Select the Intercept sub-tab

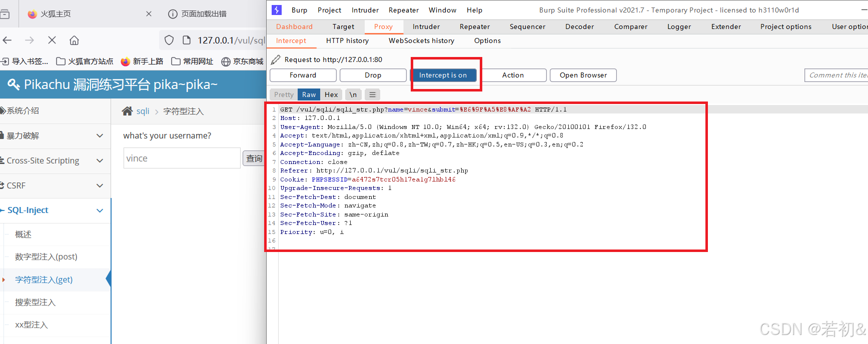(x=291, y=40)
